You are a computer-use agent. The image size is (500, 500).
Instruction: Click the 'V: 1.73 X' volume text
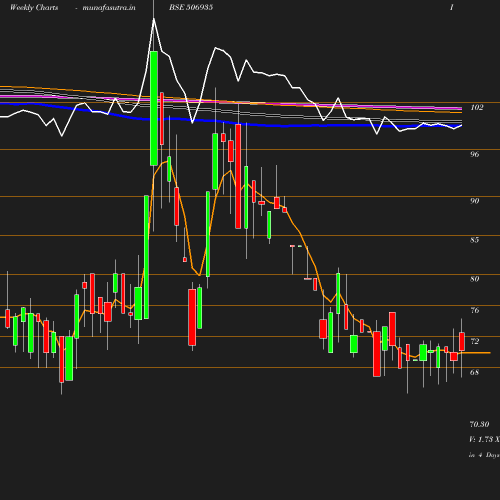tap(484, 439)
